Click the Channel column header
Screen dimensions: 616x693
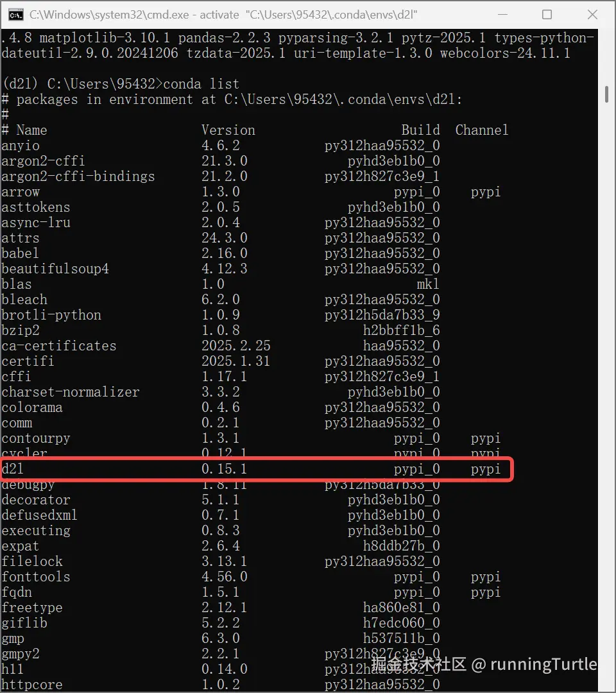coord(482,130)
